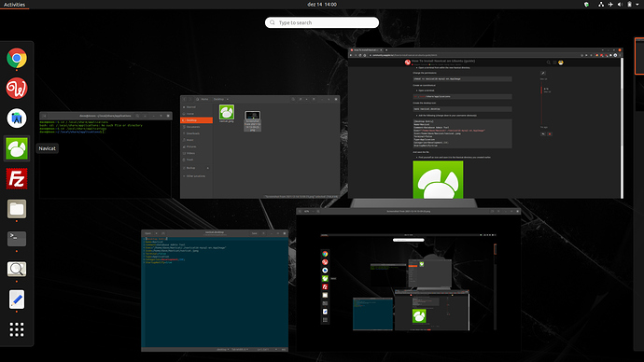Open the Files manager dock icon

pyautogui.click(x=17, y=209)
